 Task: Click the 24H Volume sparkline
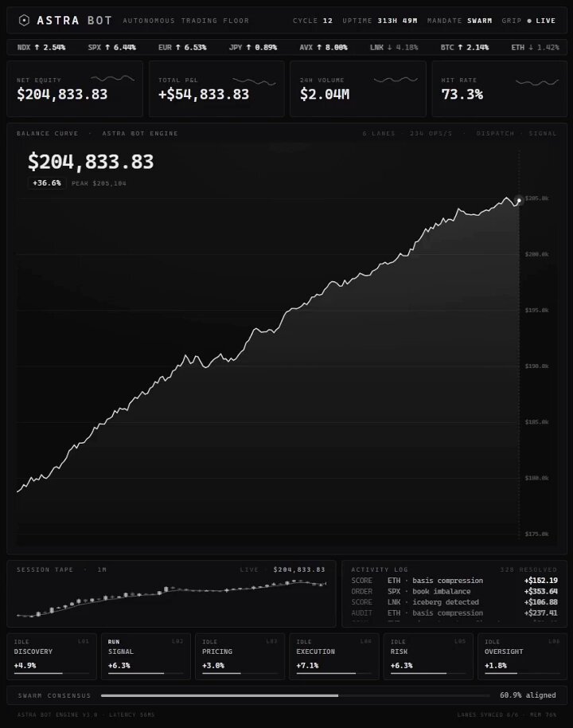[x=396, y=80]
